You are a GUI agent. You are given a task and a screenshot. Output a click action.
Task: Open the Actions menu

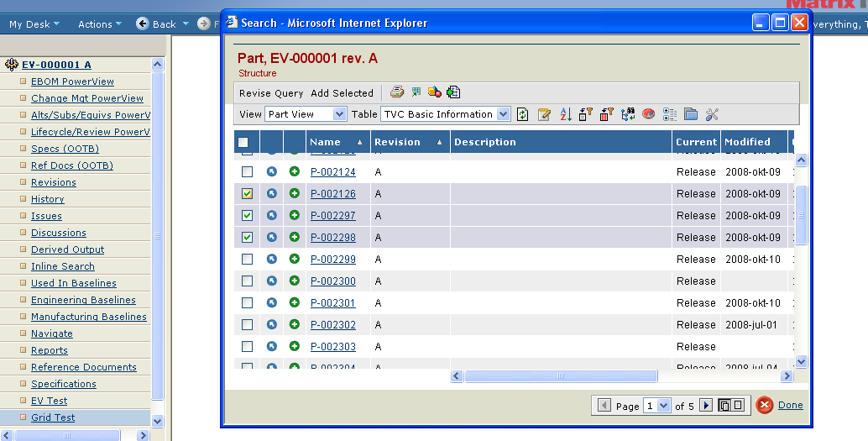[99, 24]
